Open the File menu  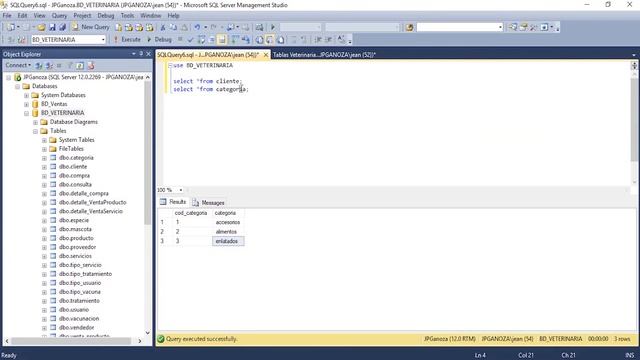coord(7,16)
